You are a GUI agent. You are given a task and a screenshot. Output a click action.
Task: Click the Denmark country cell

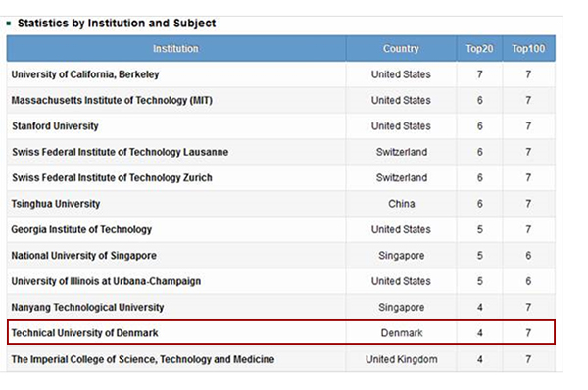[x=402, y=333]
